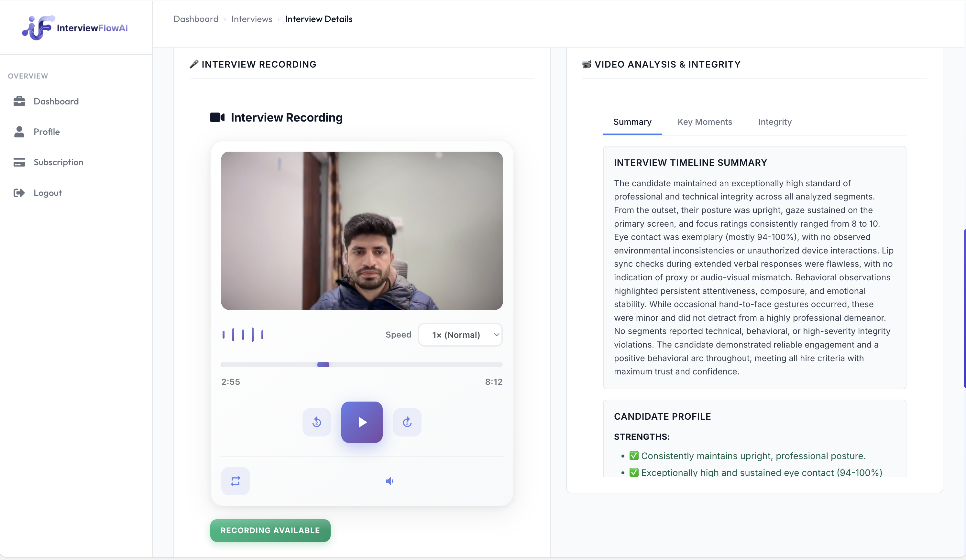Image resolution: width=966 pixels, height=560 pixels.
Task: Click the Subscription card icon
Action: point(19,162)
